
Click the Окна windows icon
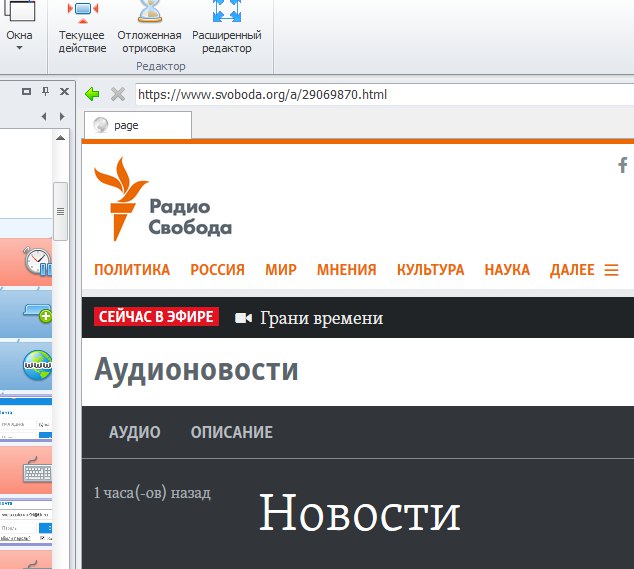20,11
